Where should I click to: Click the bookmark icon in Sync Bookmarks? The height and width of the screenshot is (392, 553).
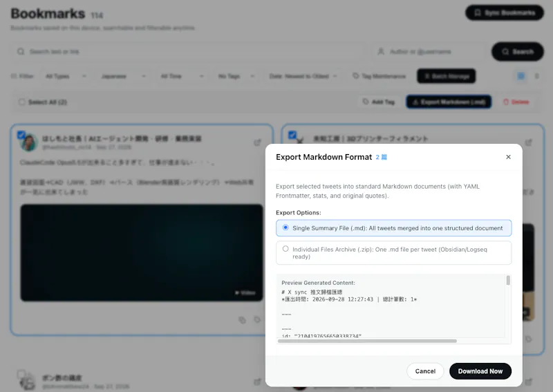pyautogui.click(x=478, y=12)
